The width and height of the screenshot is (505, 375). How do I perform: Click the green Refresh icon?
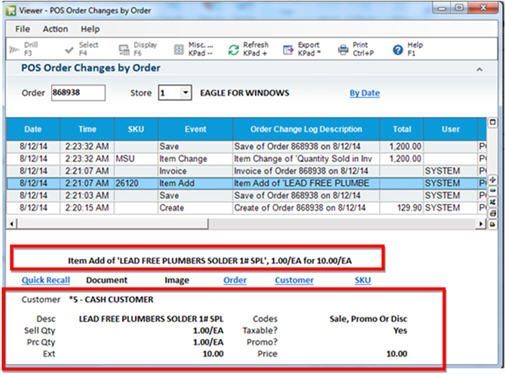(233, 50)
